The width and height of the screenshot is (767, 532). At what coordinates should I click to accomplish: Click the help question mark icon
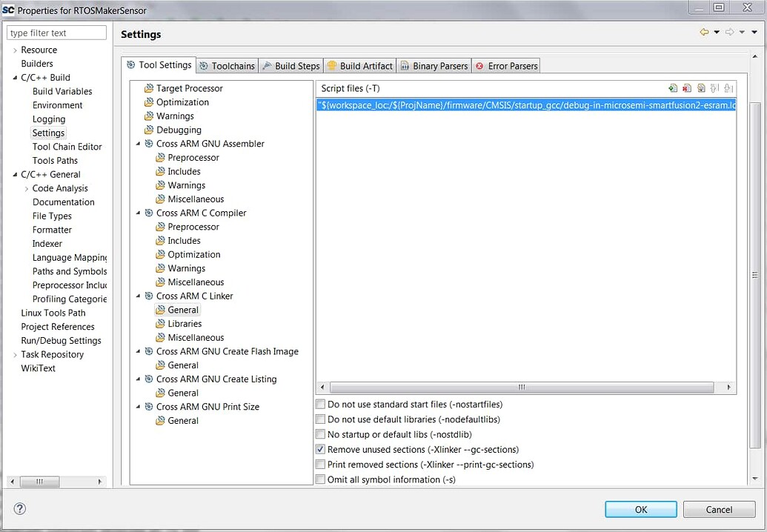click(x=19, y=509)
